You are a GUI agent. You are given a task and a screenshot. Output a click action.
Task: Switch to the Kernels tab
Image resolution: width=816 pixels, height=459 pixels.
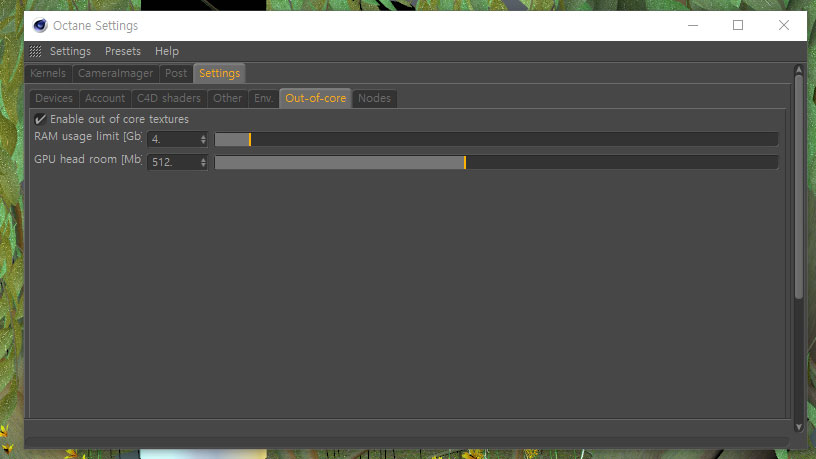click(48, 73)
